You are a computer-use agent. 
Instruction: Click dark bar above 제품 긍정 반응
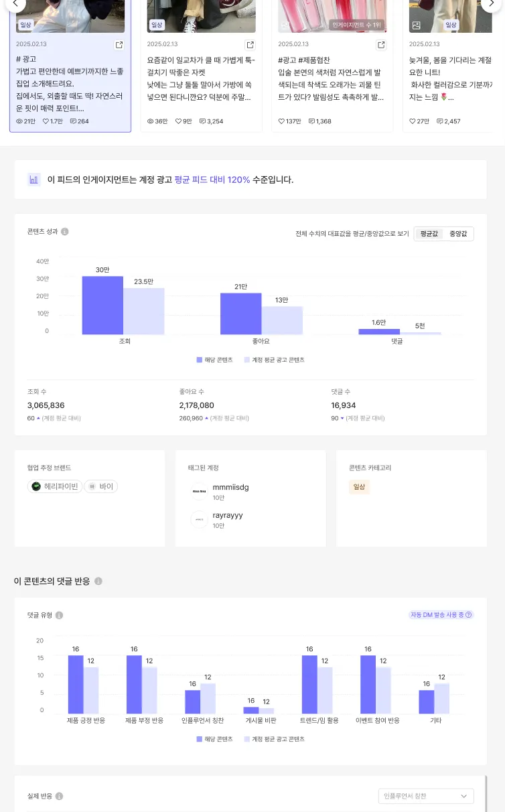coord(76,684)
